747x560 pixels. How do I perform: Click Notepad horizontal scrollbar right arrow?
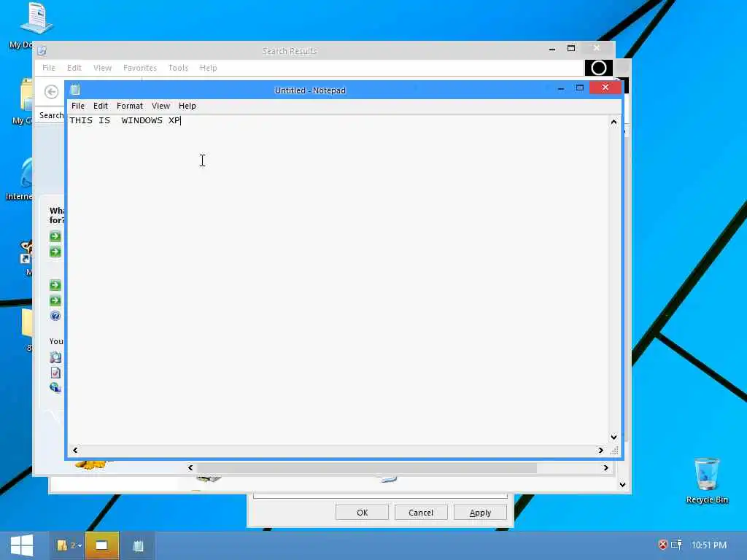click(600, 450)
